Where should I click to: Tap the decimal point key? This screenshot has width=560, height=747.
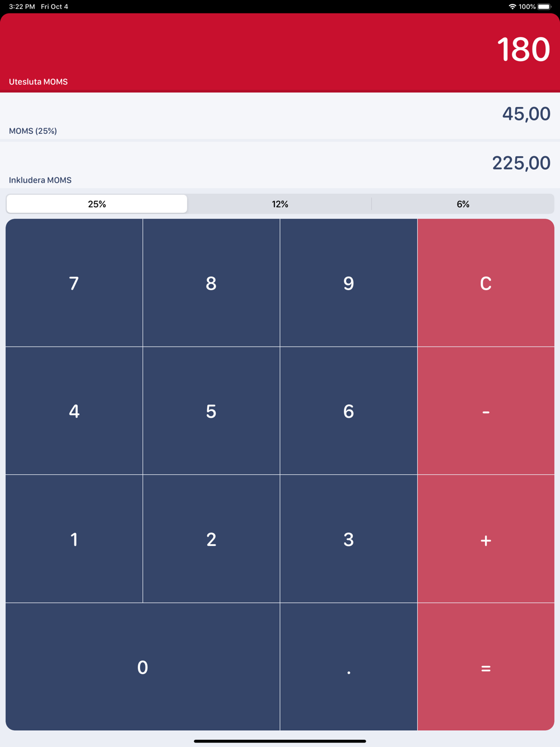348,667
